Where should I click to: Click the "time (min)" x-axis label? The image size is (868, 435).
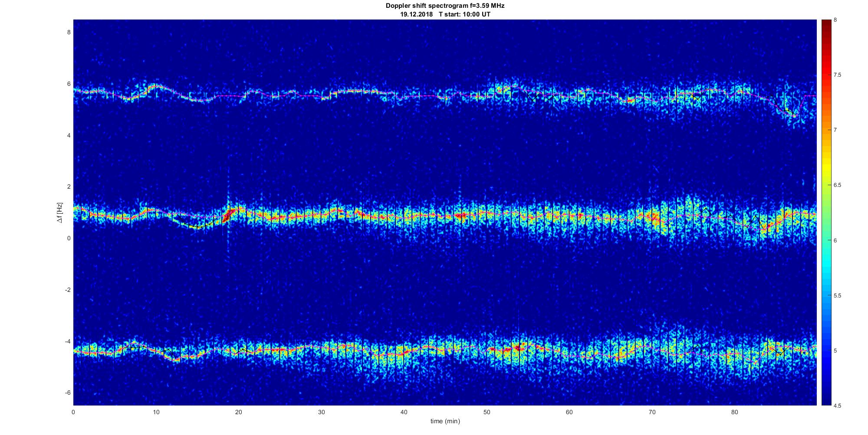click(x=445, y=421)
